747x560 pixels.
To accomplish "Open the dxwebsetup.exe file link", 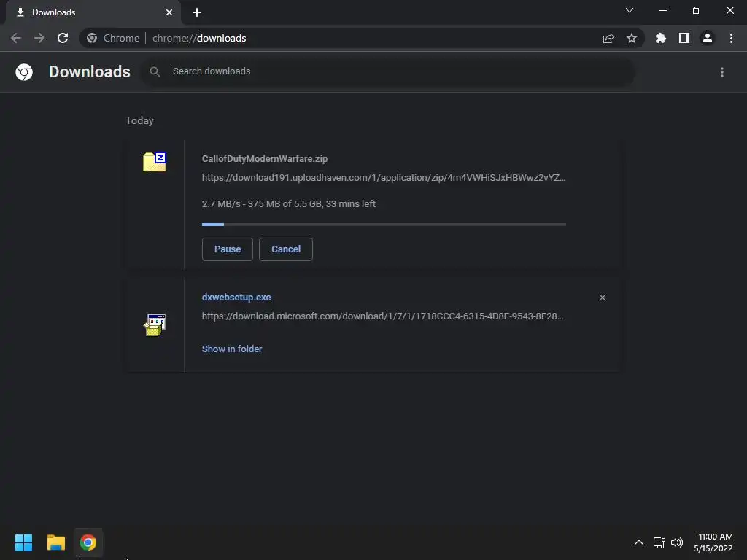I will coord(236,297).
